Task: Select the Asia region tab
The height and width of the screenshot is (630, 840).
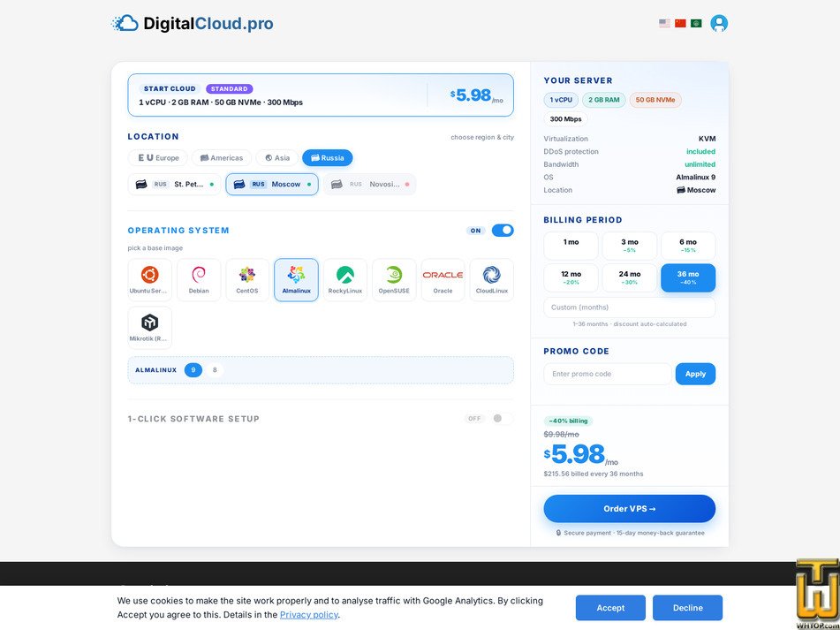Action: [277, 158]
